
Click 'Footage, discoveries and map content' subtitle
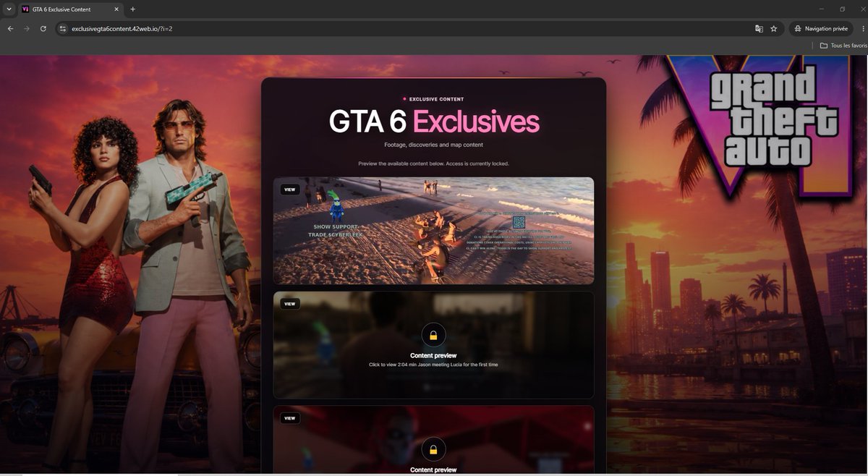coord(433,146)
